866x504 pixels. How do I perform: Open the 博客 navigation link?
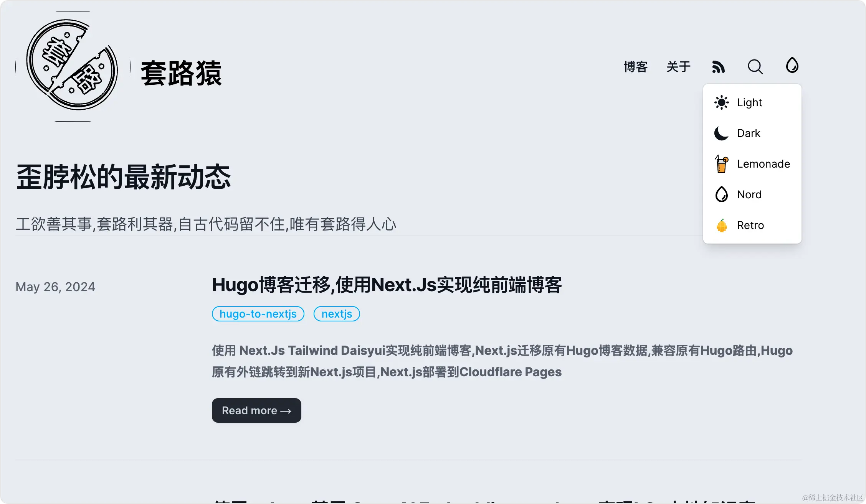(x=636, y=67)
